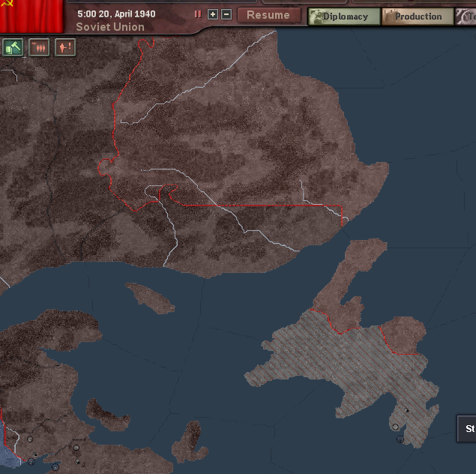The height and width of the screenshot is (474, 476).
Task: Click the red people manpower icon
Action: pos(39,47)
